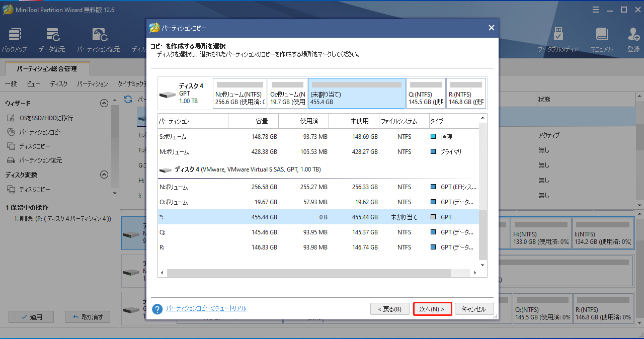Image resolution: width=644 pixels, height=339 pixels.
Task: Click the help question mark in the dialog
Action: (x=157, y=308)
